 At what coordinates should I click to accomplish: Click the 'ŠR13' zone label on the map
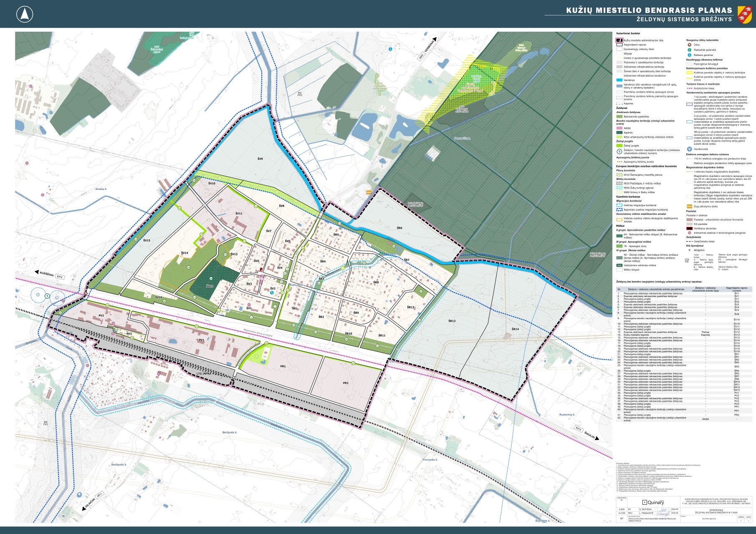click(x=452, y=321)
